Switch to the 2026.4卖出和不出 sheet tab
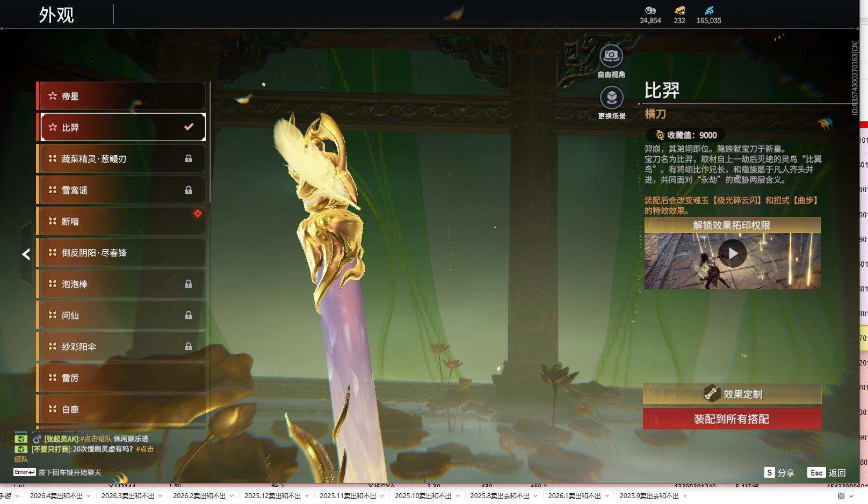The height and width of the screenshot is (504, 868). [x=56, y=496]
